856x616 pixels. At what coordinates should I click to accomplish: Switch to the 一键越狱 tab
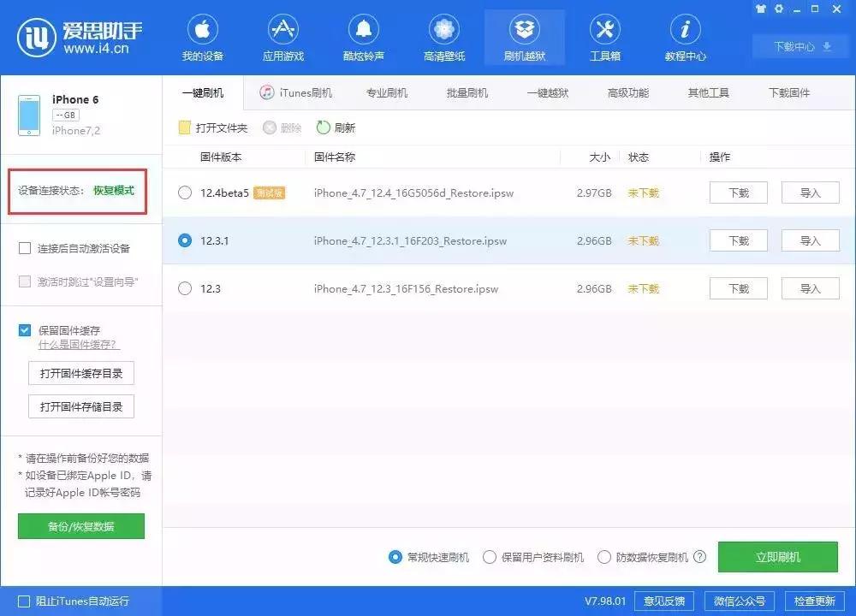coord(549,92)
